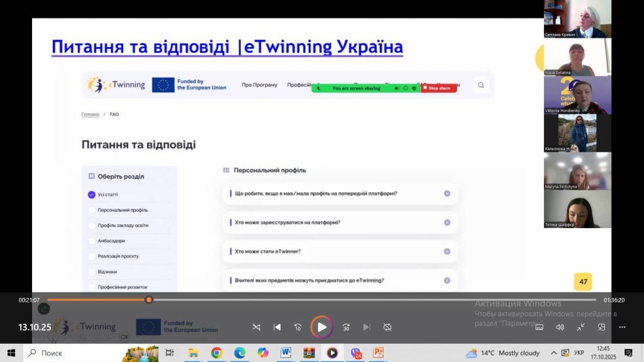Screen dimensions: 644x362
Task: Open the 'Про Програму' menu item
Action: (x=259, y=85)
